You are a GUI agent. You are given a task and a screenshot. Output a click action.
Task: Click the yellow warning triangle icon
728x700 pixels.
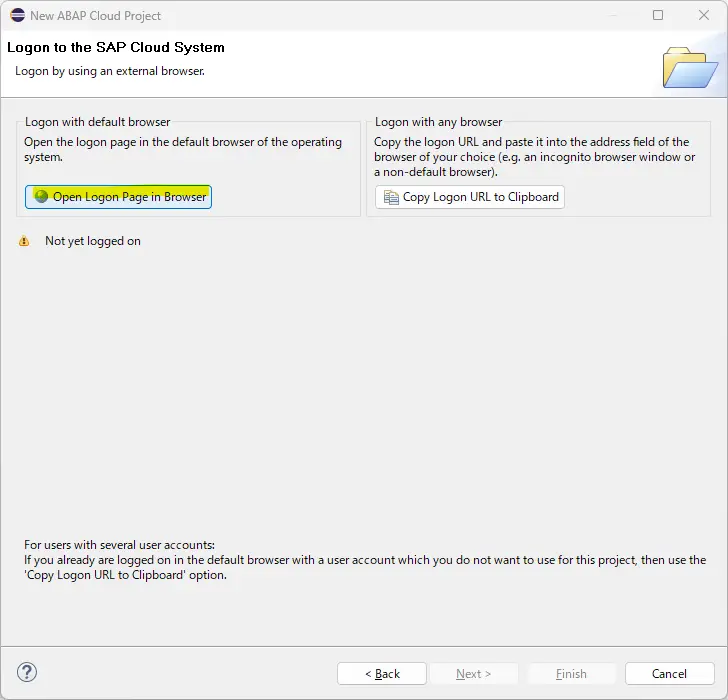[x=24, y=241]
